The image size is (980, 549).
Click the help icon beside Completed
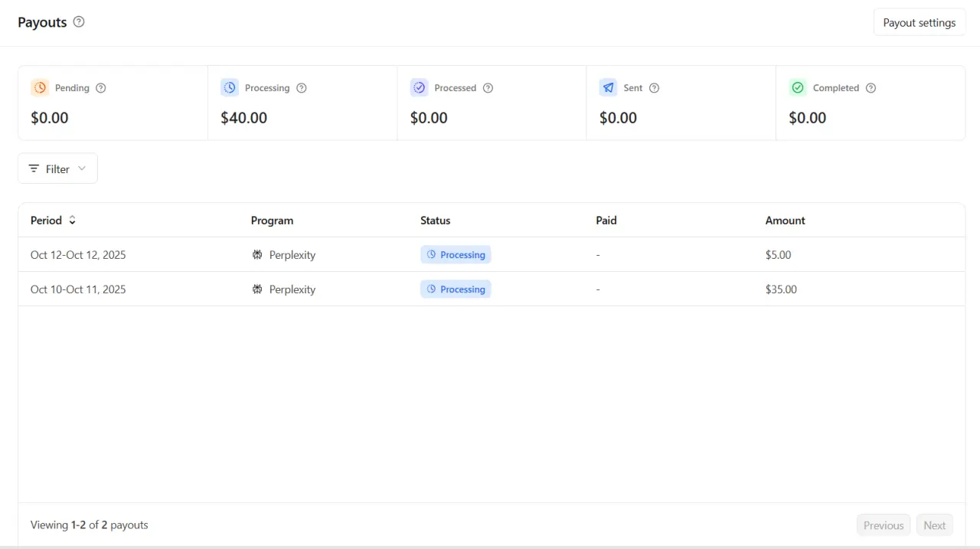(871, 88)
